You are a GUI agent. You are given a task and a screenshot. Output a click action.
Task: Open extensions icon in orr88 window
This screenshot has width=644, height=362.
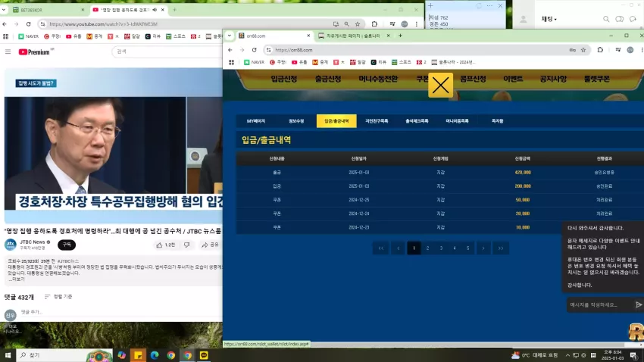(600, 50)
